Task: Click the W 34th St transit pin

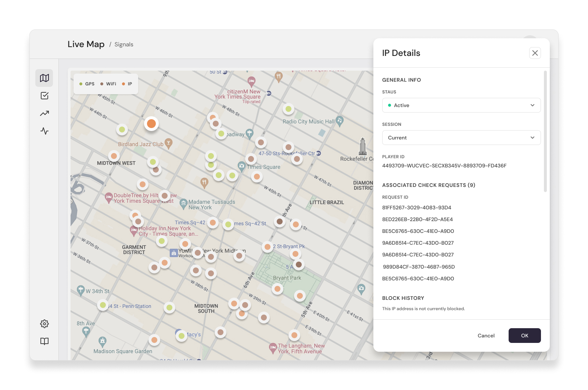Action: click(x=81, y=291)
